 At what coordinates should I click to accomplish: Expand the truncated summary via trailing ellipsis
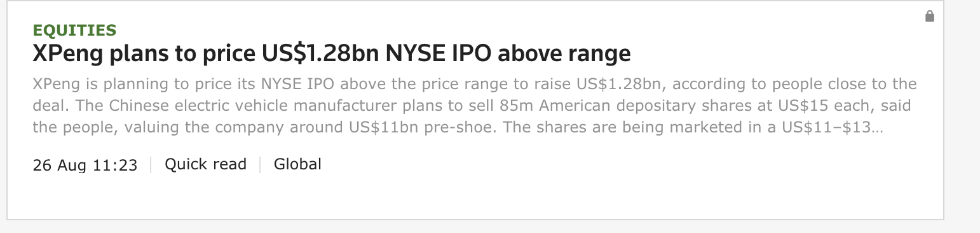879,127
